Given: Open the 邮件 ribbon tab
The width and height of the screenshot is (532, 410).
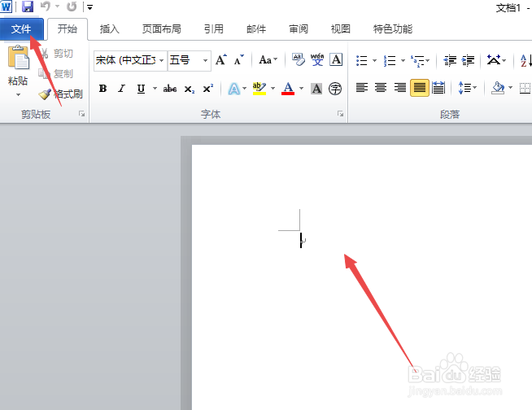Looking at the screenshot, I should [x=256, y=29].
